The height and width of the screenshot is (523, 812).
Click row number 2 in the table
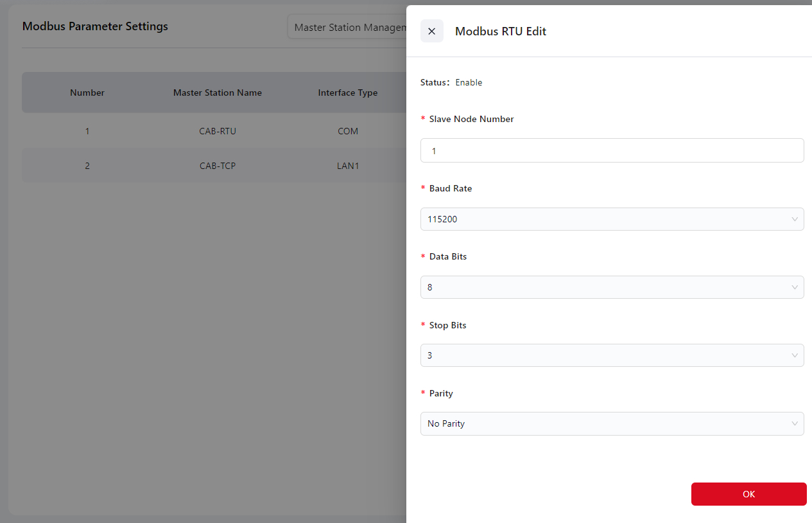click(x=87, y=166)
